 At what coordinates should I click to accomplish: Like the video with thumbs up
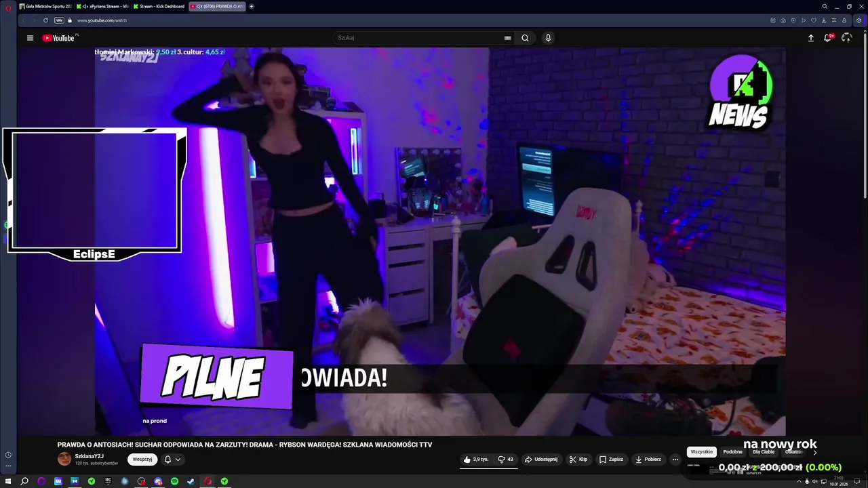(x=476, y=459)
